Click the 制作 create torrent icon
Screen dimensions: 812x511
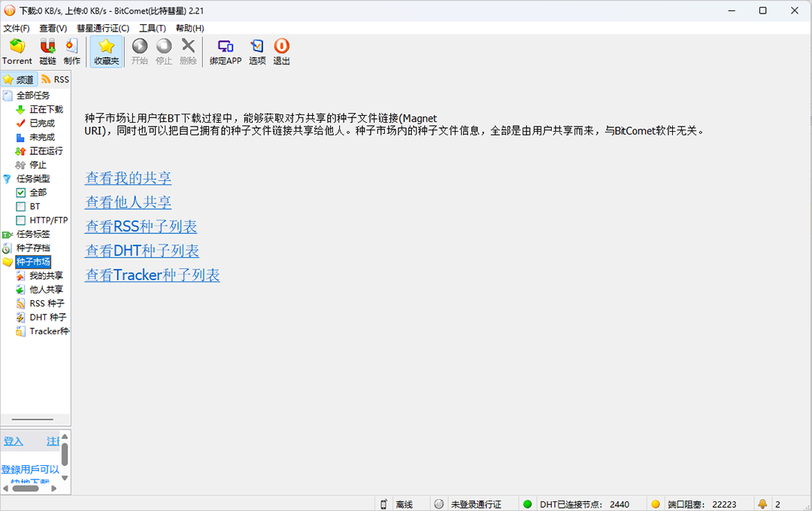tap(72, 51)
